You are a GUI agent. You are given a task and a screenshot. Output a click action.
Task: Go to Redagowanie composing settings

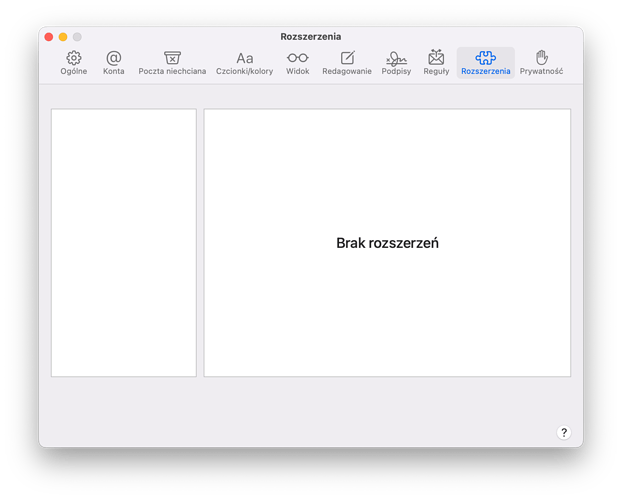(x=347, y=63)
